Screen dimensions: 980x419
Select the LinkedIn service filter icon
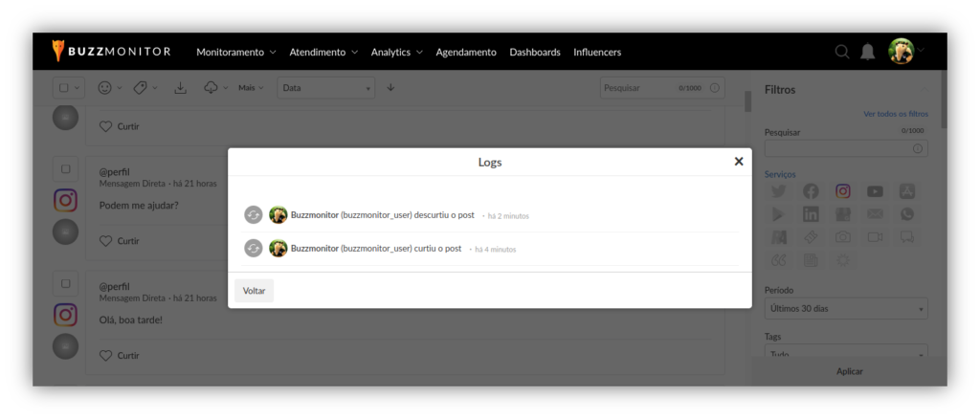point(811,214)
